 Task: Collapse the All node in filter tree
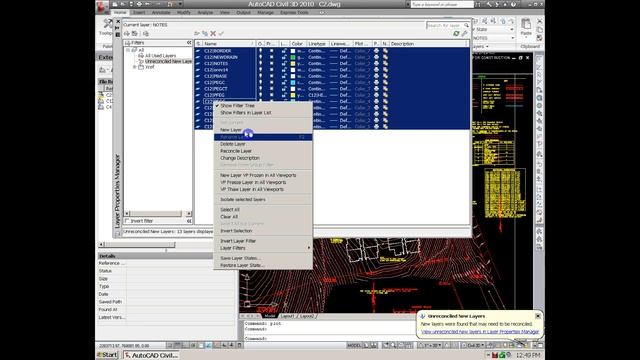128,50
